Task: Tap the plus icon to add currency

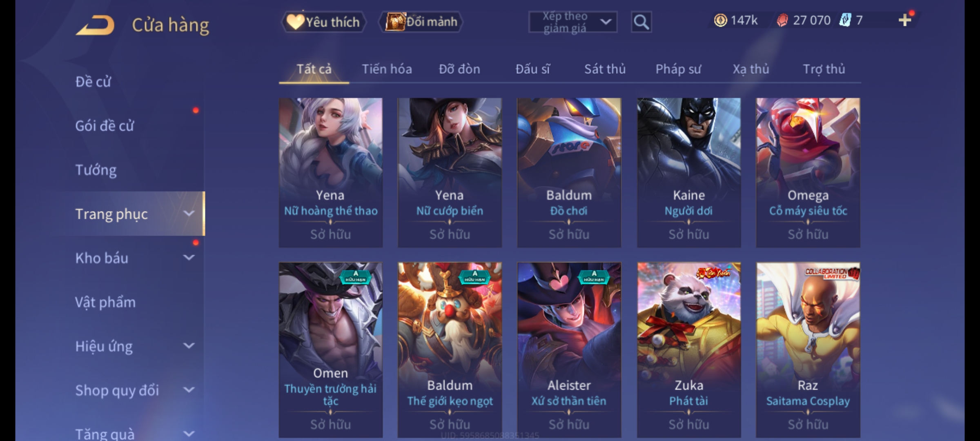Action: coord(905,20)
